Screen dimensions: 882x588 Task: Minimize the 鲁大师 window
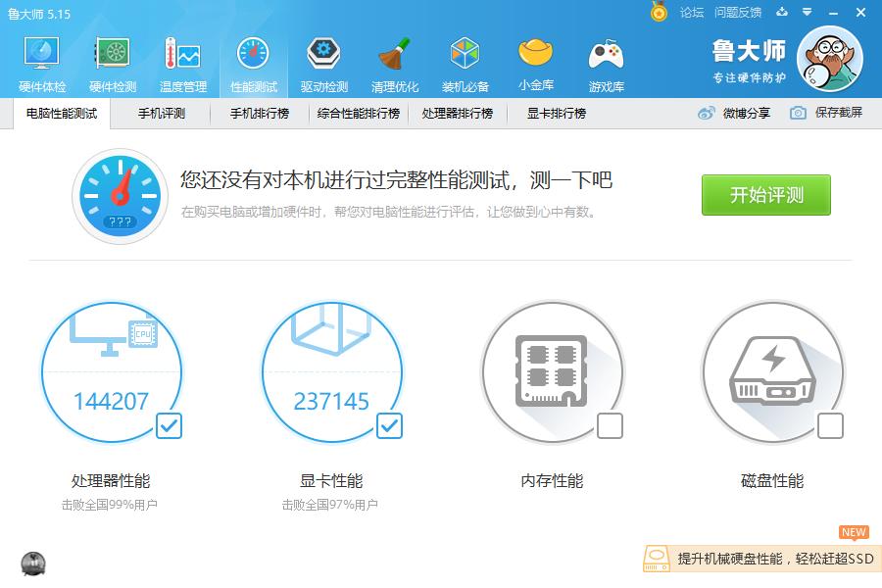834,13
